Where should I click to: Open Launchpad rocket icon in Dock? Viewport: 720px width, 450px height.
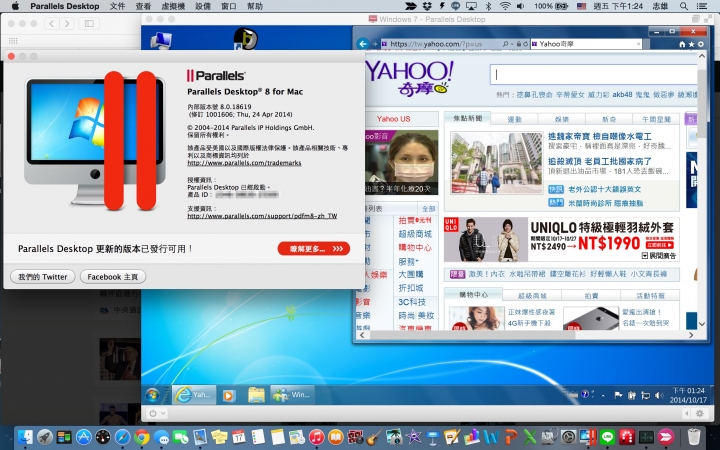[45, 437]
